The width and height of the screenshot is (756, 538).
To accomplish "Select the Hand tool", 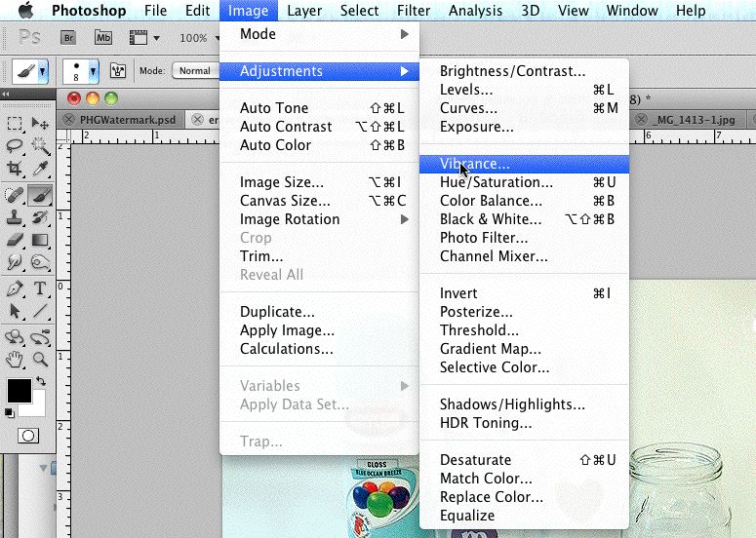I will coord(15,360).
